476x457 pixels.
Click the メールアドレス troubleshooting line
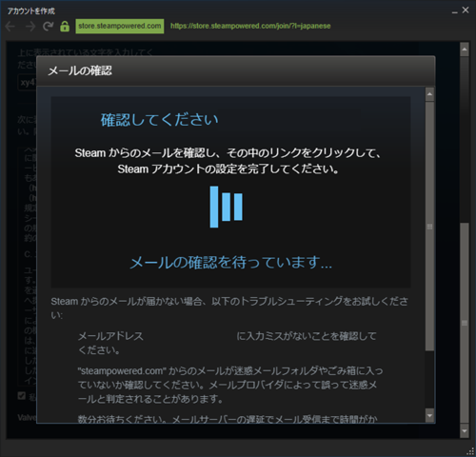(x=228, y=343)
